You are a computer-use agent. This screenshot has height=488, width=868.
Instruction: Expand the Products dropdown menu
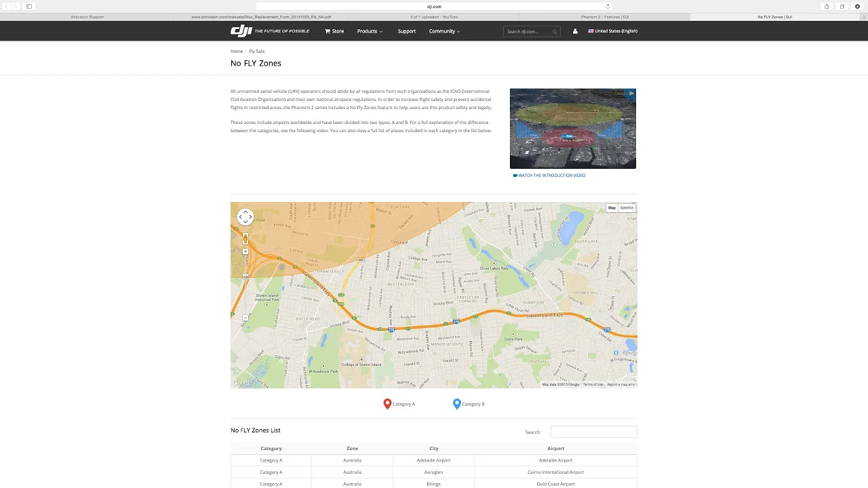tap(370, 31)
